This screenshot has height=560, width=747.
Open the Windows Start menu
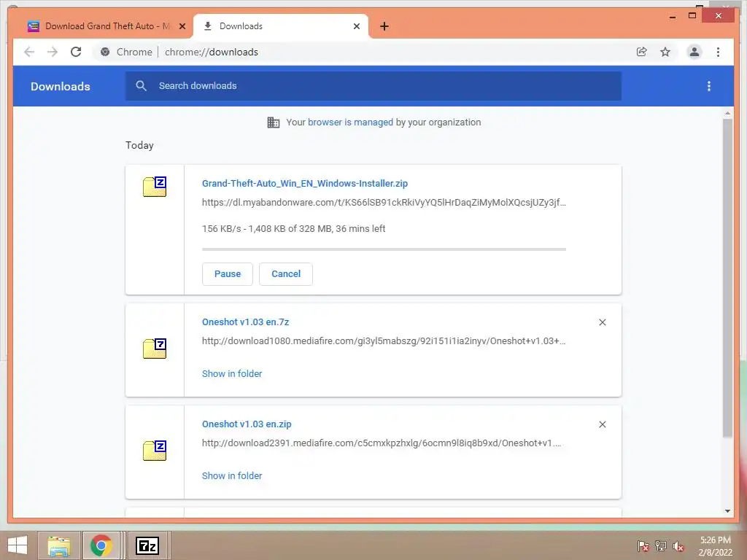pos(18,545)
